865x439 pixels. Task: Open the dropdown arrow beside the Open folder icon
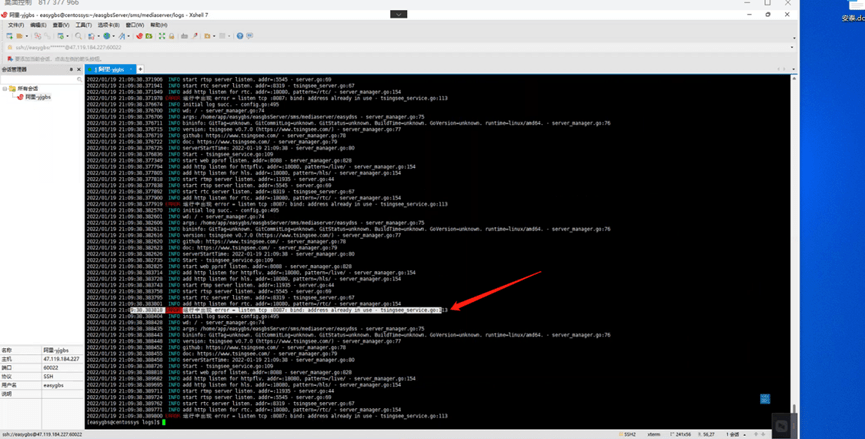[26, 36]
